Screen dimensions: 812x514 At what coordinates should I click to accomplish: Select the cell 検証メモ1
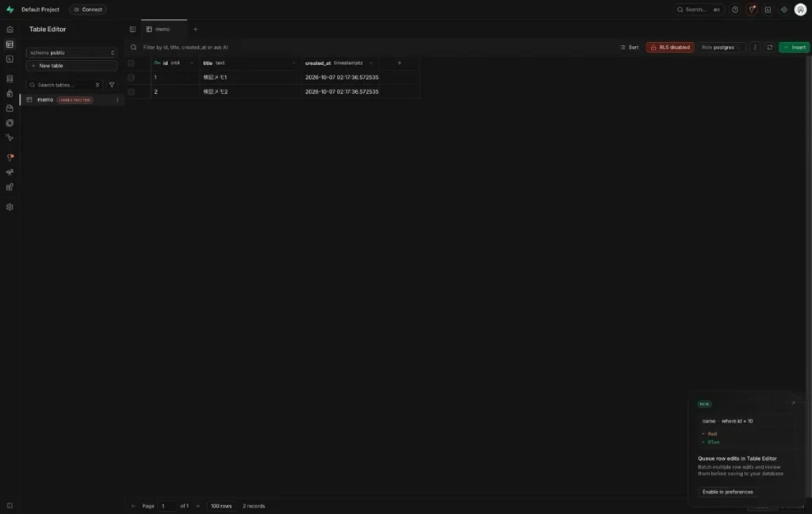[x=250, y=77]
